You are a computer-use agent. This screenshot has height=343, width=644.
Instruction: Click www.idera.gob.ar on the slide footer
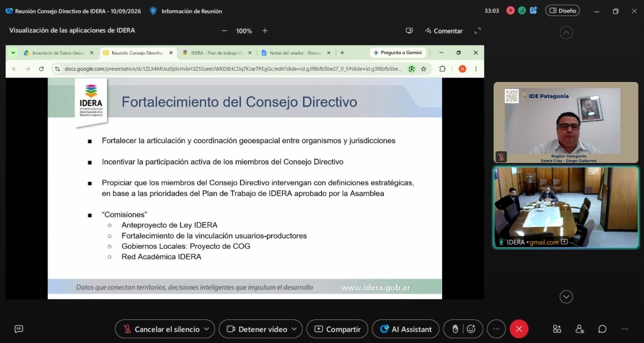pyautogui.click(x=376, y=287)
